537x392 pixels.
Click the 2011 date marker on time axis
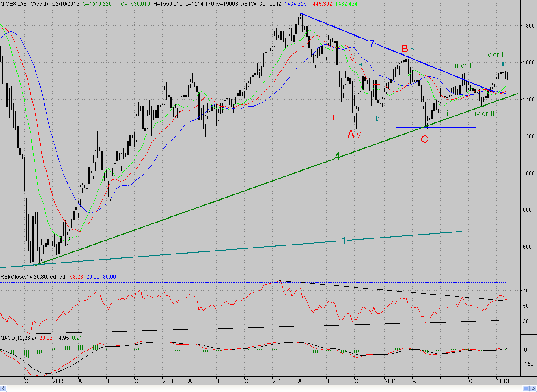(278, 381)
